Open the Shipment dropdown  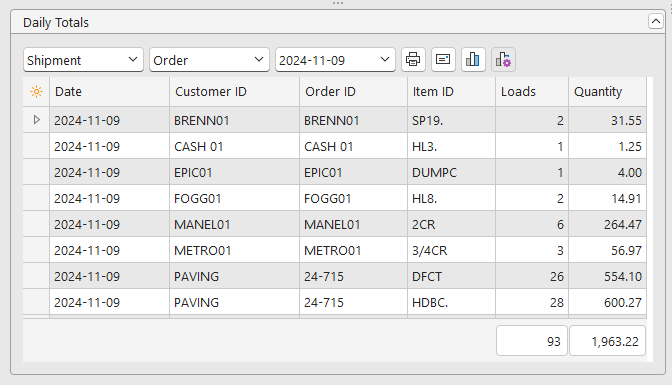tap(83, 60)
